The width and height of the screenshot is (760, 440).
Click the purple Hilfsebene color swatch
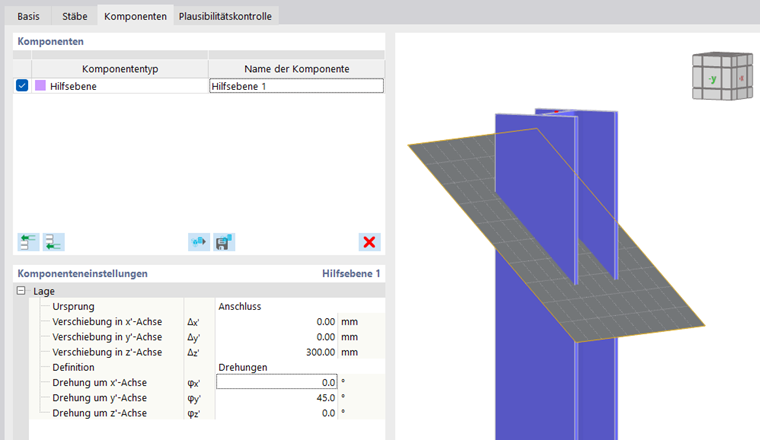(x=40, y=85)
